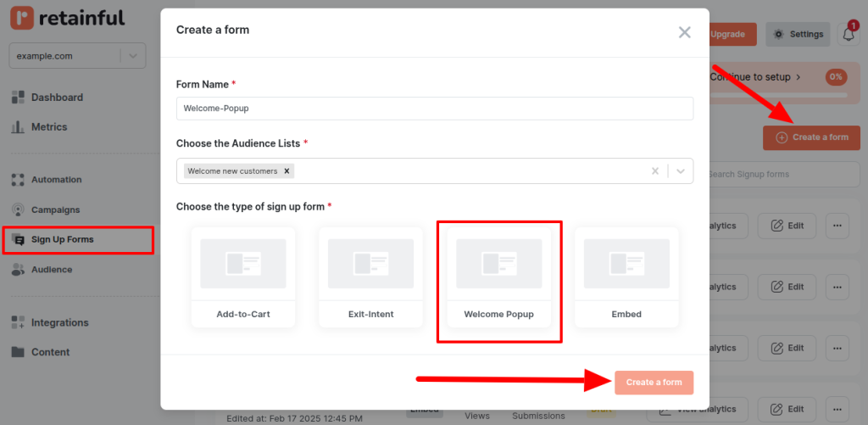Focus the Form Name input field
The height and width of the screenshot is (425, 868).
[435, 109]
